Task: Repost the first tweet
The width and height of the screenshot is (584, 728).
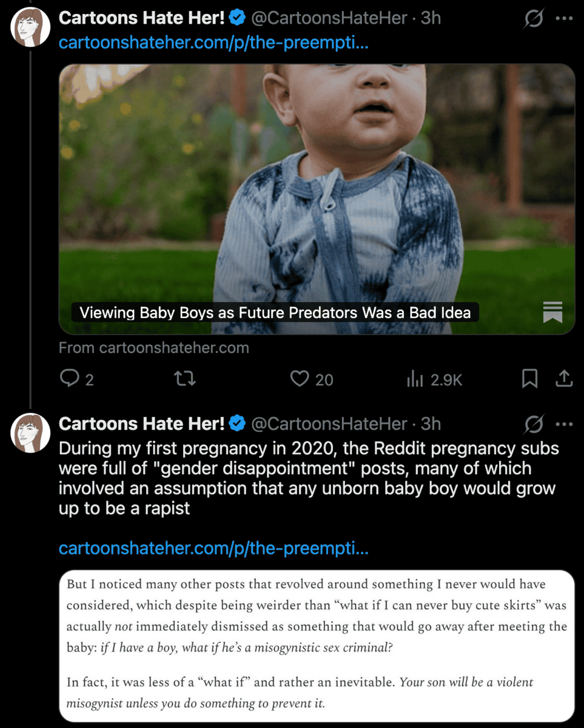Action: coord(184,379)
